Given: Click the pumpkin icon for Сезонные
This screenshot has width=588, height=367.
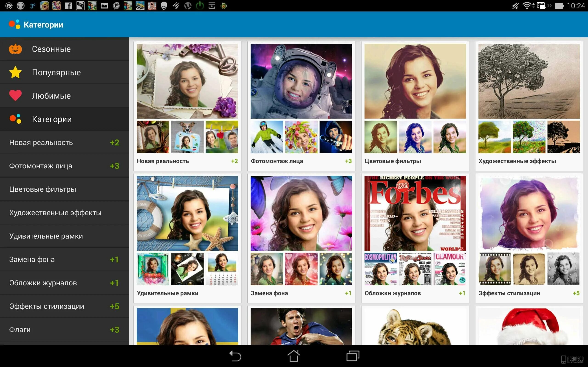Looking at the screenshot, I should click(x=15, y=49).
